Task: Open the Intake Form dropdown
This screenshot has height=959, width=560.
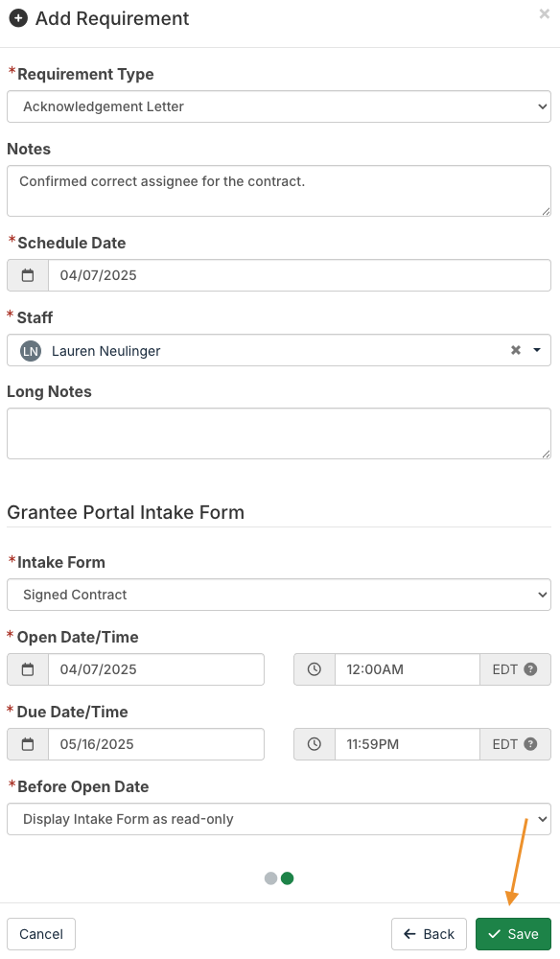Action: (279, 595)
